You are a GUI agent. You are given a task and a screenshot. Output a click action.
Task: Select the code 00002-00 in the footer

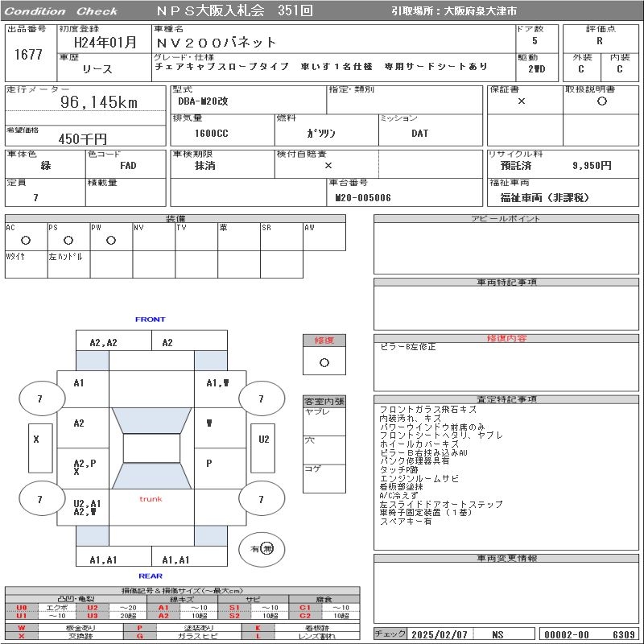(567, 635)
